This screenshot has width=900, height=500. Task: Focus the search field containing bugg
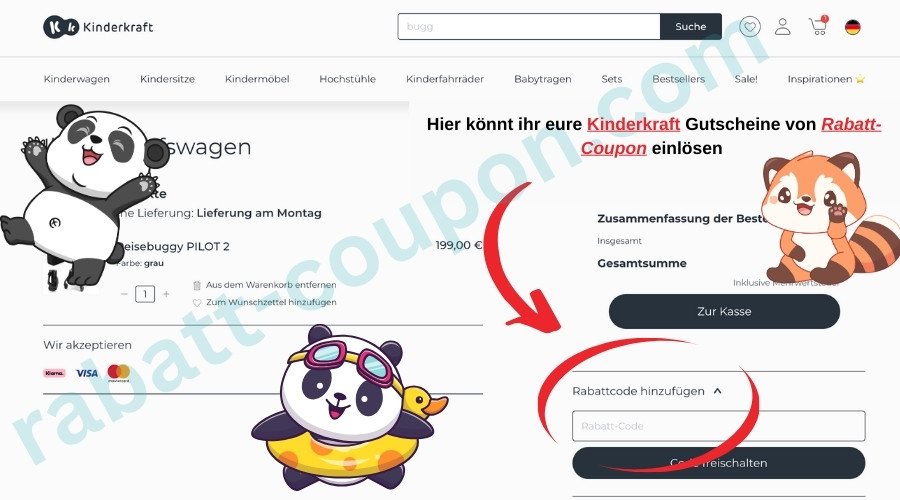coord(529,26)
